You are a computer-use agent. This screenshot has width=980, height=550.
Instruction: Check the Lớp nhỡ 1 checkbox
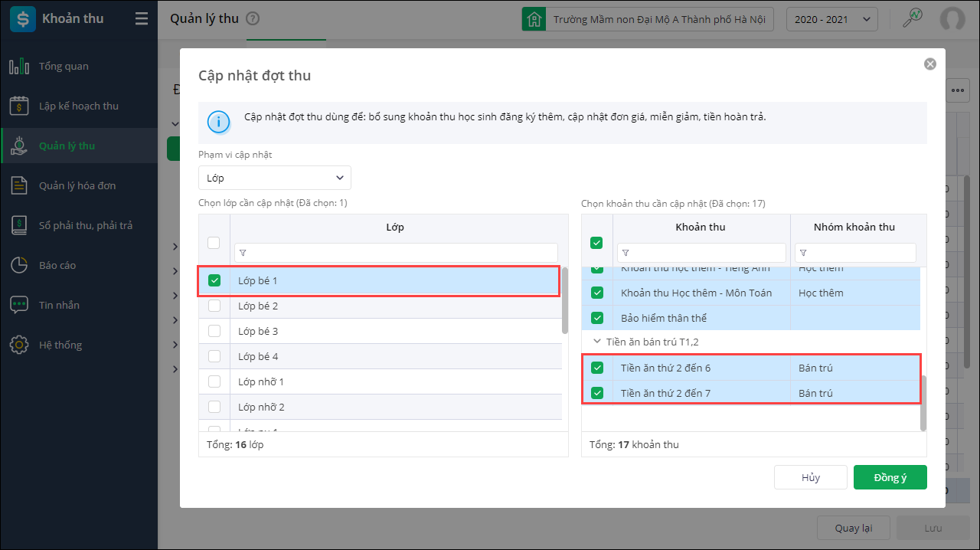pyautogui.click(x=214, y=381)
